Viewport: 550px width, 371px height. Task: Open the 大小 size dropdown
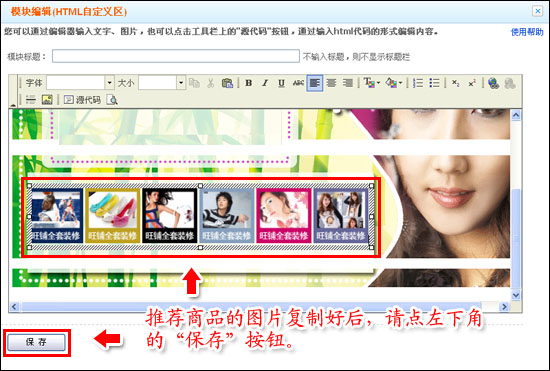(181, 83)
